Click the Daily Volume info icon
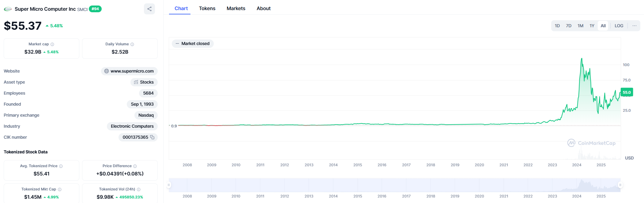This screenshot has width=644, height=203. pyautogui.click(x=132, y=44)
